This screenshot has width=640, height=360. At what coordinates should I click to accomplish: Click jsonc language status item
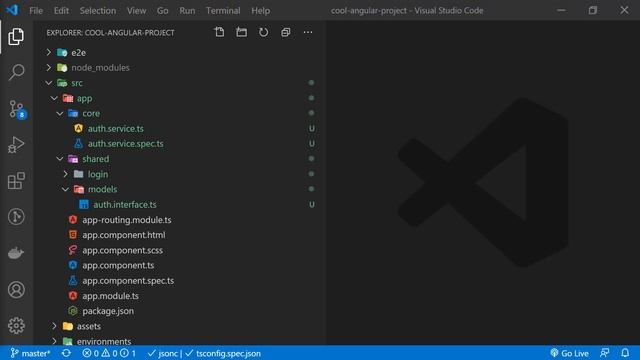pyautogui.click(x=162, y=353)
